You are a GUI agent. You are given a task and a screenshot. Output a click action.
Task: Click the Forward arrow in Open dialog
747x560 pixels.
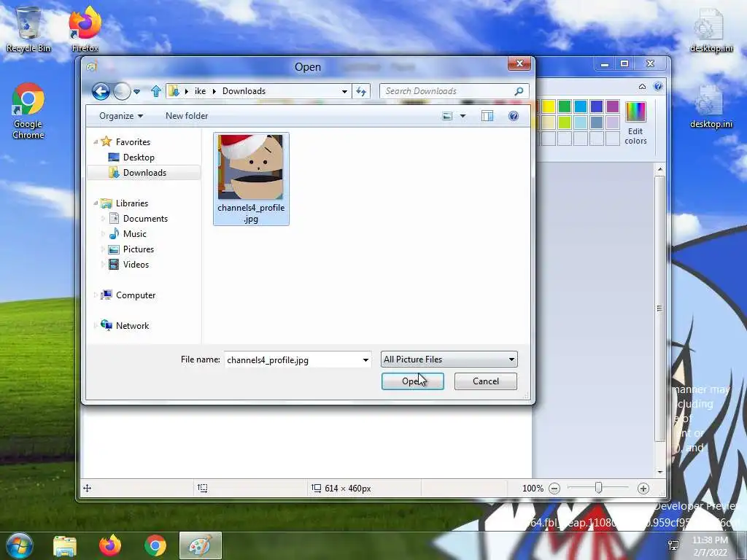[x=122, y=91]
